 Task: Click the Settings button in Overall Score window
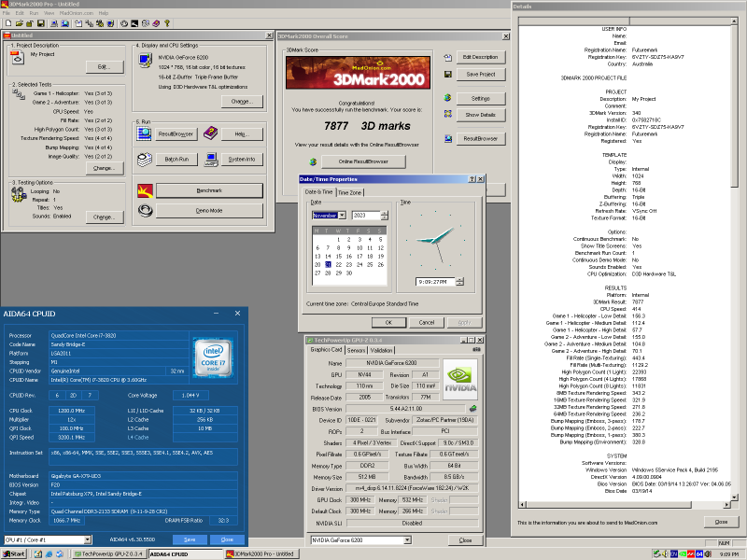(x=480, y=99)
